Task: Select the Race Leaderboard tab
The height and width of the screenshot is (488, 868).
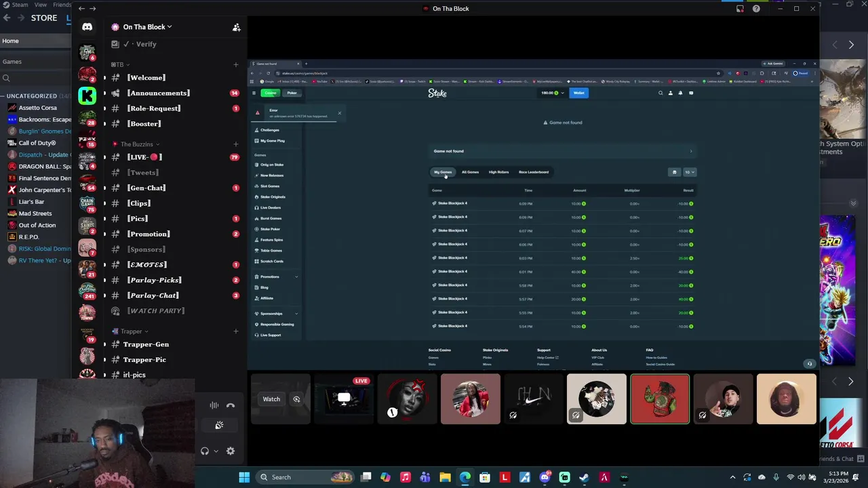Action: [x=534, y=172]
